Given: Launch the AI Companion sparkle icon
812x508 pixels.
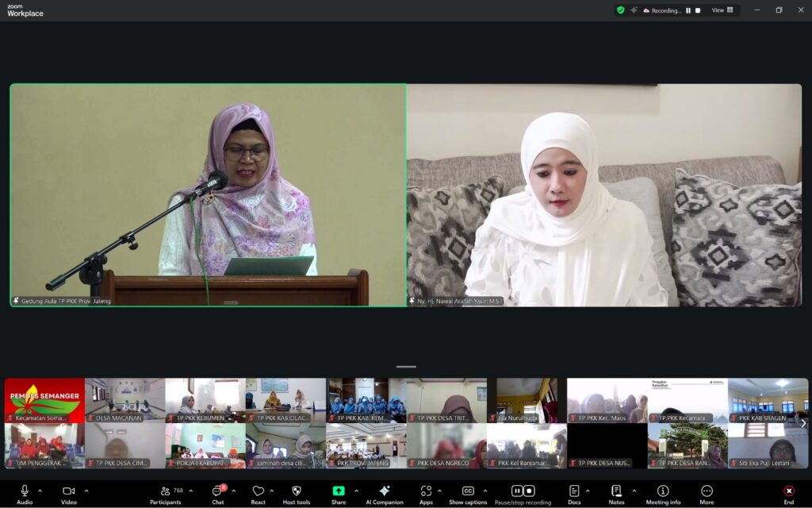Looking at the screenshot, I should [x=385, y=491].
